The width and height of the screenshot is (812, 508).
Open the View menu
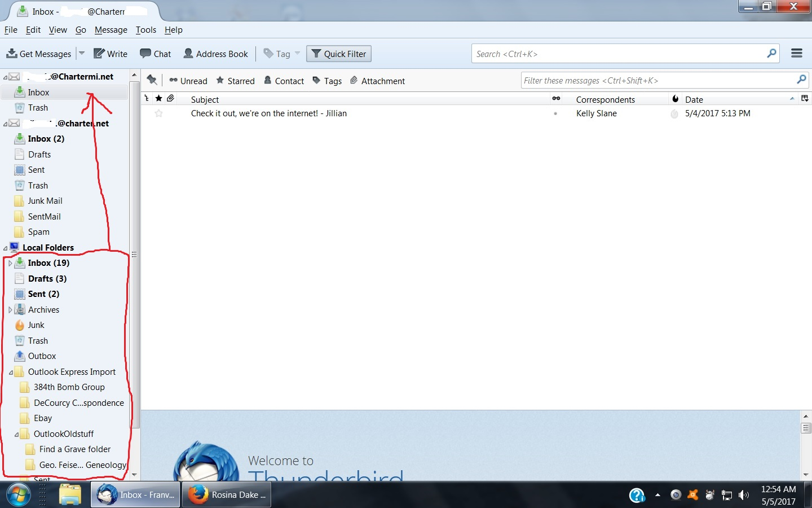tap(58, 30)
